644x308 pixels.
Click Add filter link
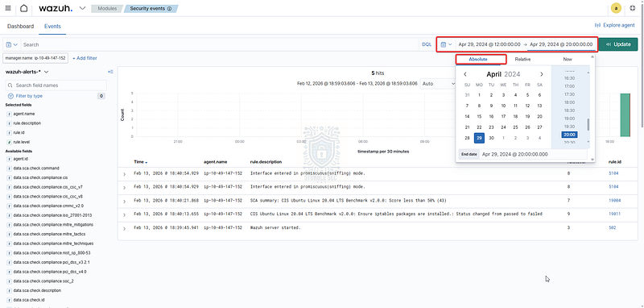(x=85, y=58)
